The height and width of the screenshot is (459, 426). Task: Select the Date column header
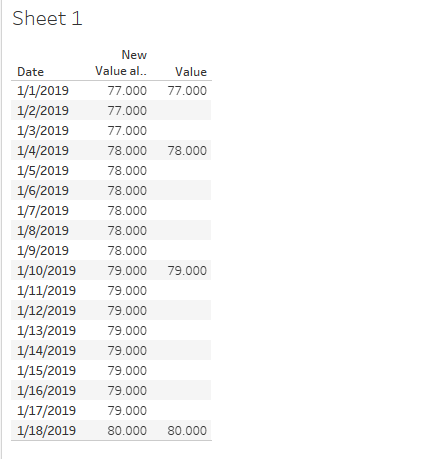coord(30,72)
